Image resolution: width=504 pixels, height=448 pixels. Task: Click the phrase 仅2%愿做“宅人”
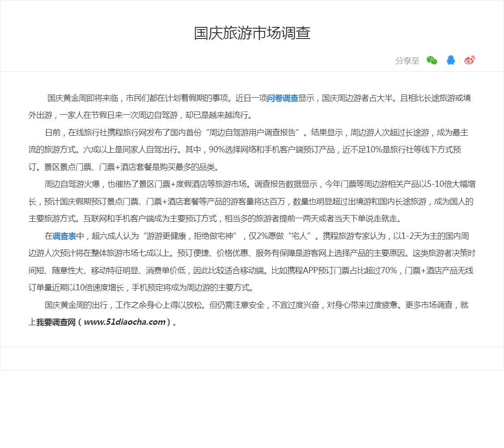(280, 236)
